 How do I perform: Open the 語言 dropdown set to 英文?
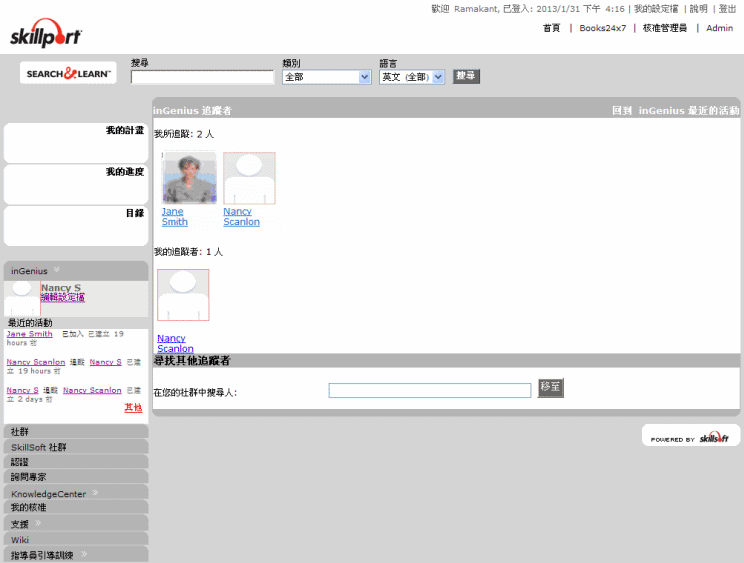tap(412, 77)
